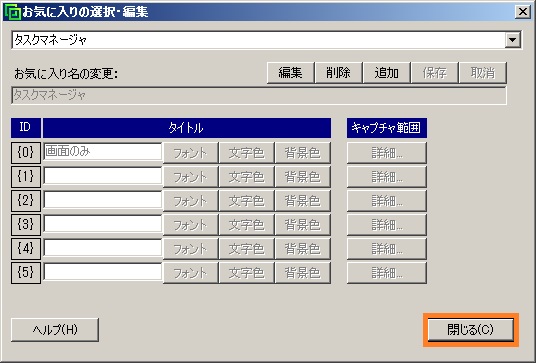Image resolution: width=536 pixels, height=363 pixels.
Task: Click the {4} ID button
Action: [26, 248]
